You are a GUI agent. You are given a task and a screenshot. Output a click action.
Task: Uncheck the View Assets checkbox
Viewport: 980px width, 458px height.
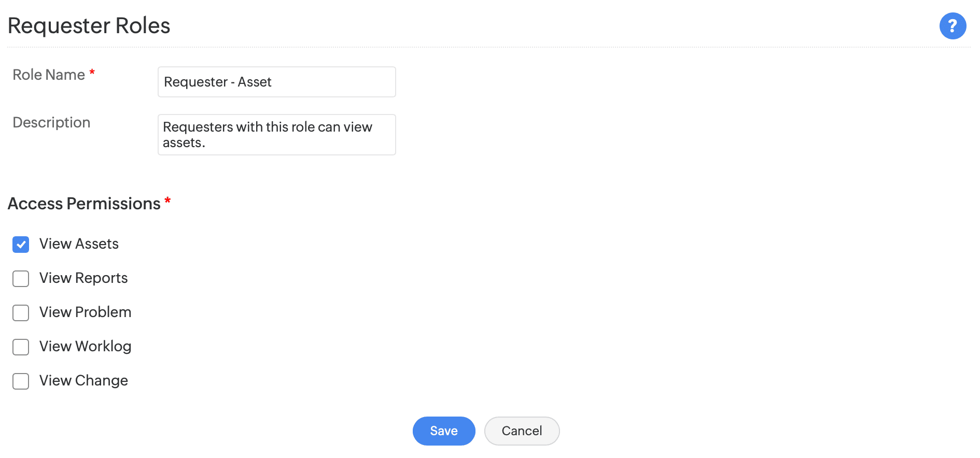(x=21, y=245)
